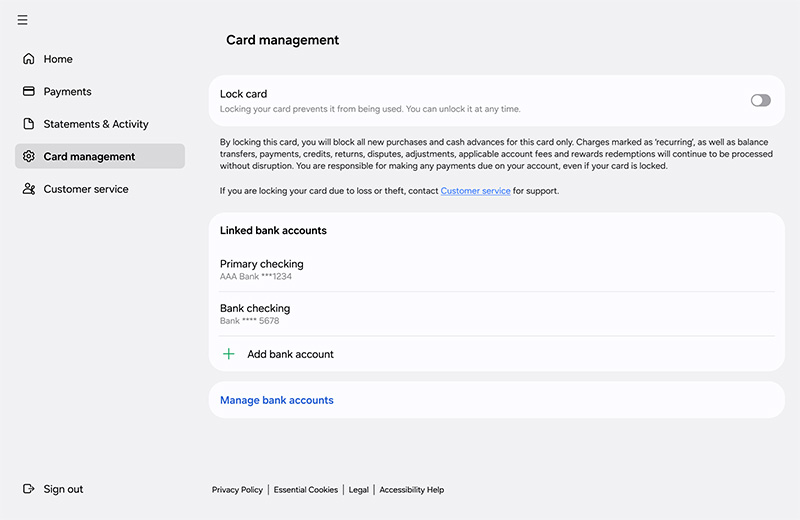Click Add bank account

[290, 354]
